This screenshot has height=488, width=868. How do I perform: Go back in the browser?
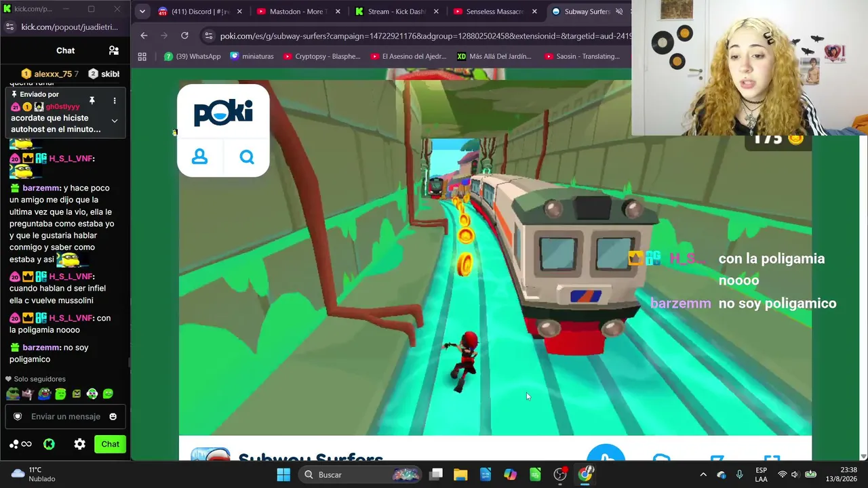(x=144, y=35)
